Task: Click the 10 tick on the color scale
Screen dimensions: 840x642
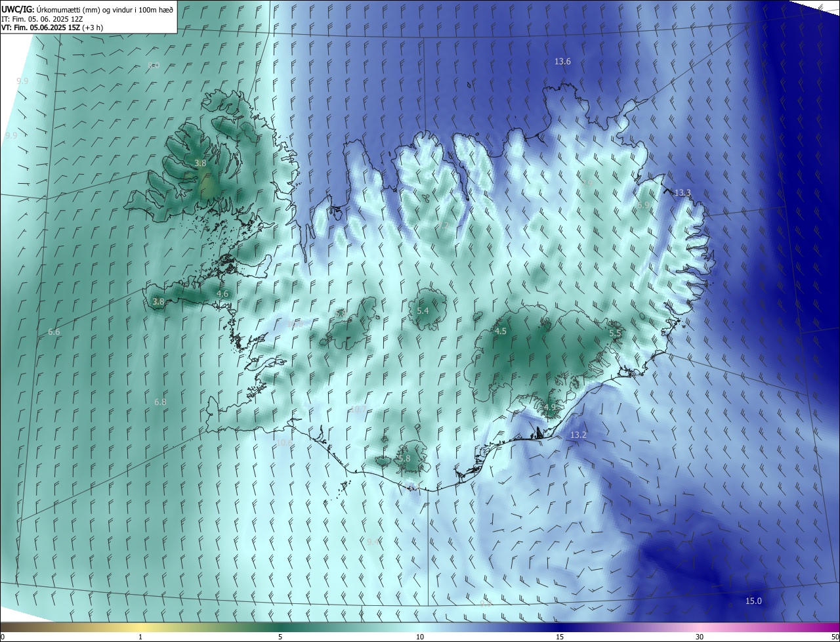Action: point(420,637)
